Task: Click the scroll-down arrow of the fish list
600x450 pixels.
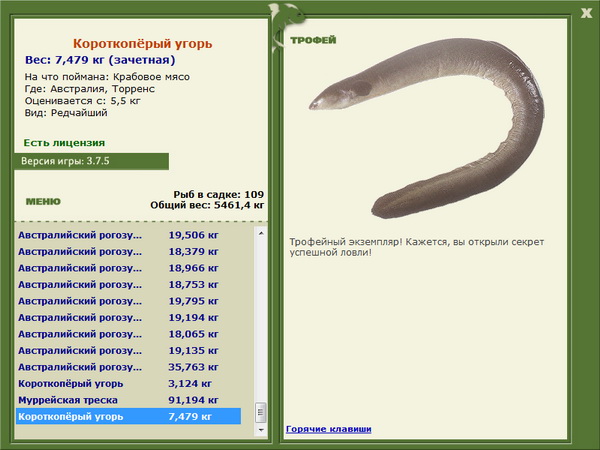Action: click(x=261, y=430)
